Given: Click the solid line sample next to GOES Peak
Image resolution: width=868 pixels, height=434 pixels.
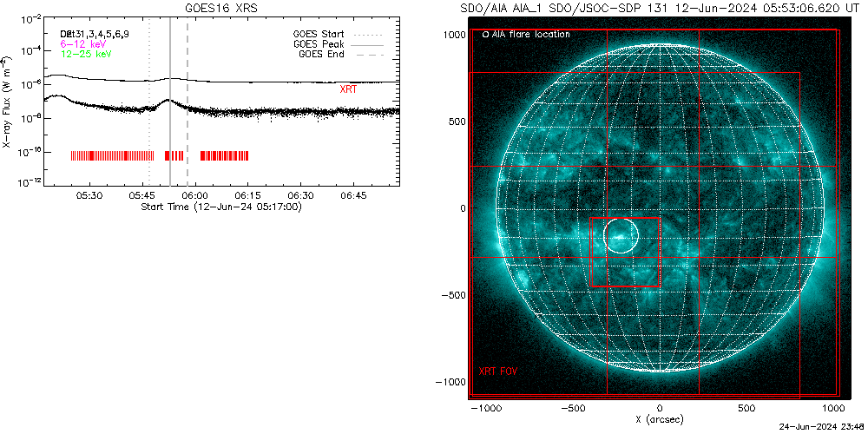Looking at the screenshot, I should click(367, 43).
